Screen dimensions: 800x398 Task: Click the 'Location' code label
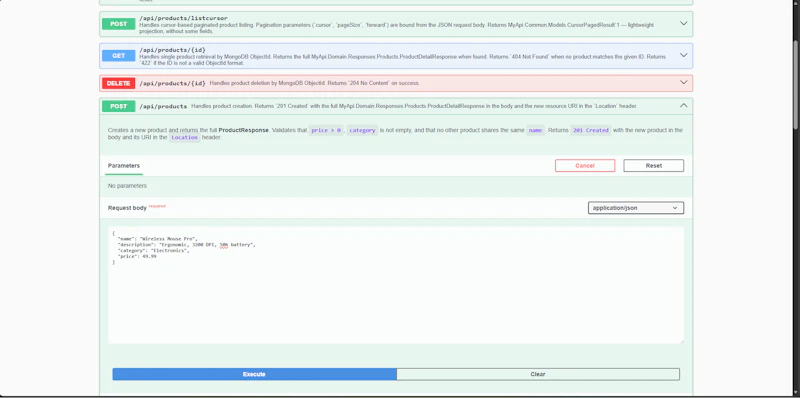pyautogui.click(x=184, y=138)
